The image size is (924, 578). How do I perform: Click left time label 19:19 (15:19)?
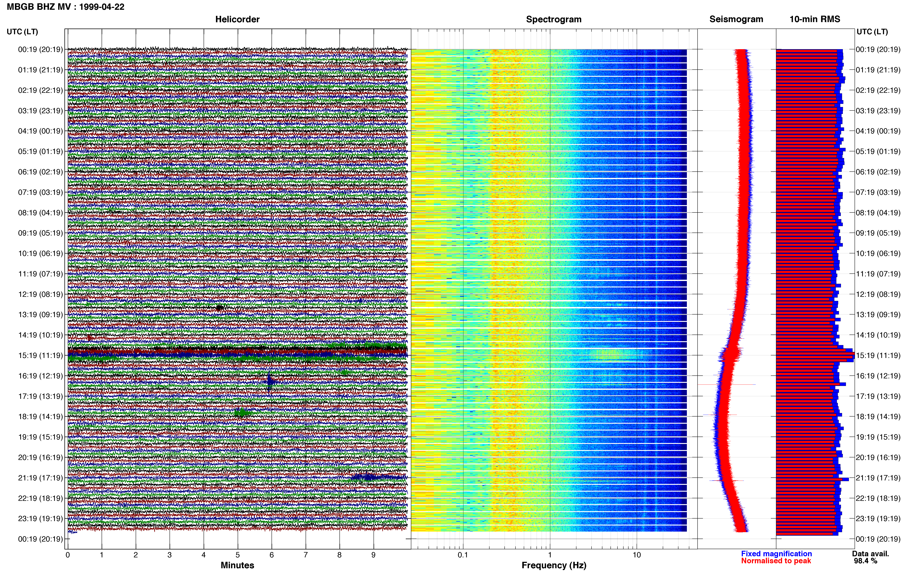coord(41,437)
